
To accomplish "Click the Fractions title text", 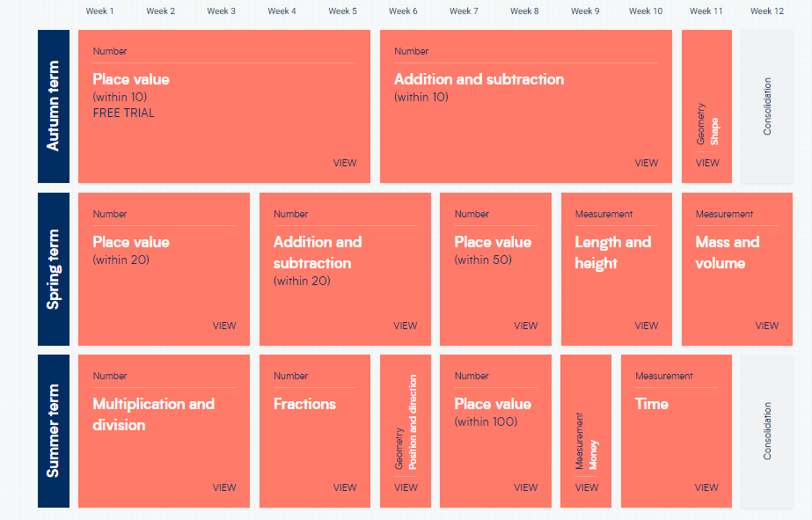I will 304,404.
